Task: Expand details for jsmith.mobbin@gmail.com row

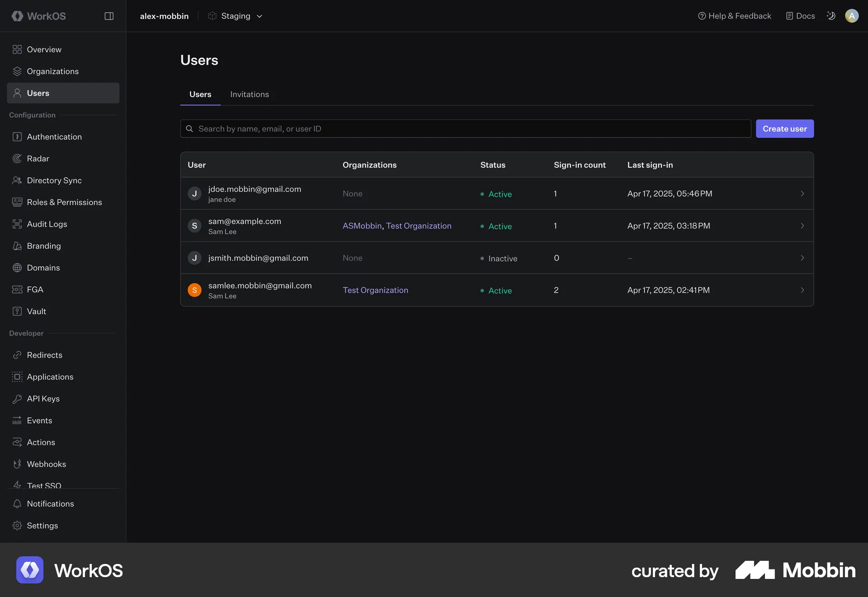Action: pos(802,258)
